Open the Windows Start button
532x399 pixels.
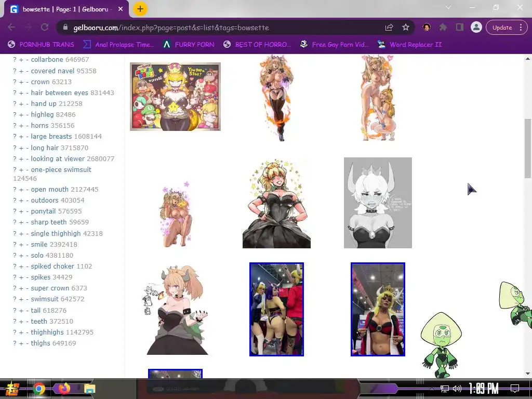click(x=12, y=389)
